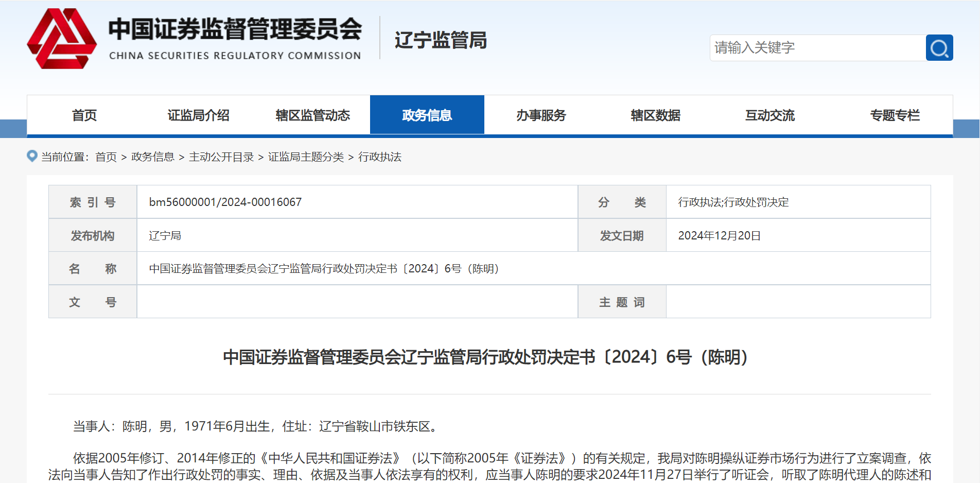
Task: Open the 互动交流 navigation item
Action: click(769, 115)
